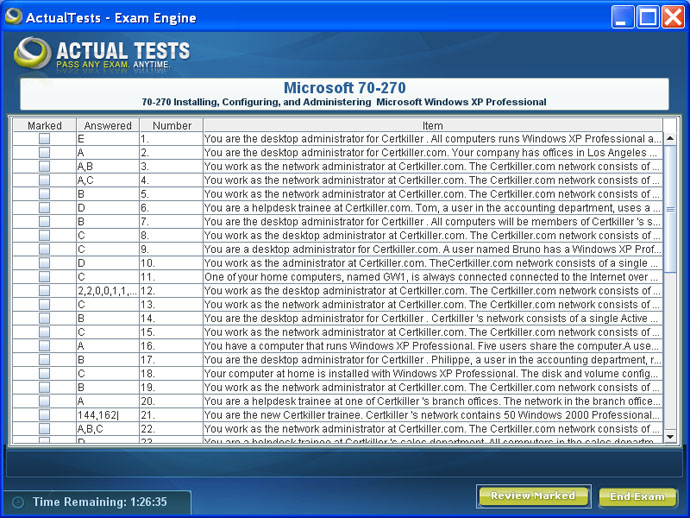Maximize the Exam Engine window
690x518 pixels.
[648, 18]
